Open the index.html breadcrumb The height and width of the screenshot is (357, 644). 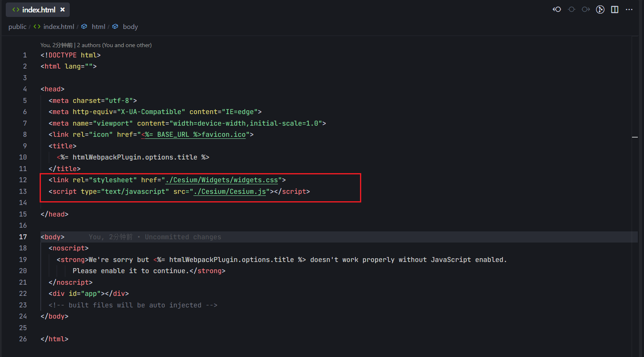point(59,26)
